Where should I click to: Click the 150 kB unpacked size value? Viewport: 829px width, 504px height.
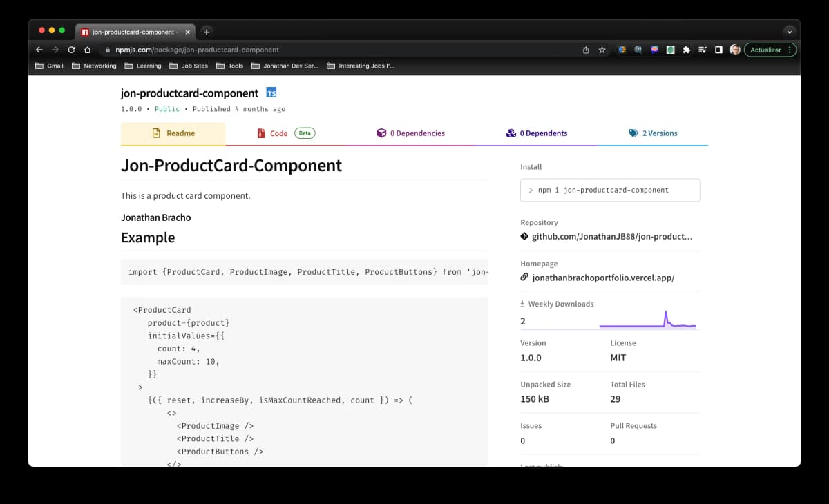[535, 399]
